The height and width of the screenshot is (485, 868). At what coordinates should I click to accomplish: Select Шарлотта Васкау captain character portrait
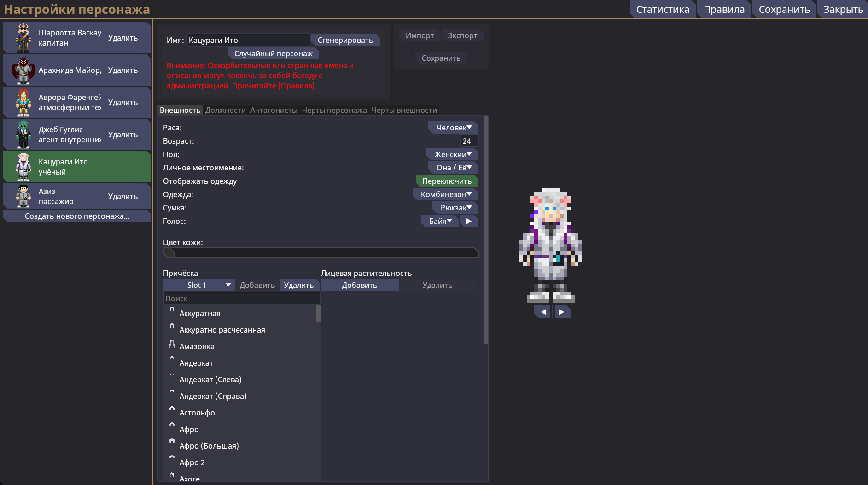pos(23,38)
